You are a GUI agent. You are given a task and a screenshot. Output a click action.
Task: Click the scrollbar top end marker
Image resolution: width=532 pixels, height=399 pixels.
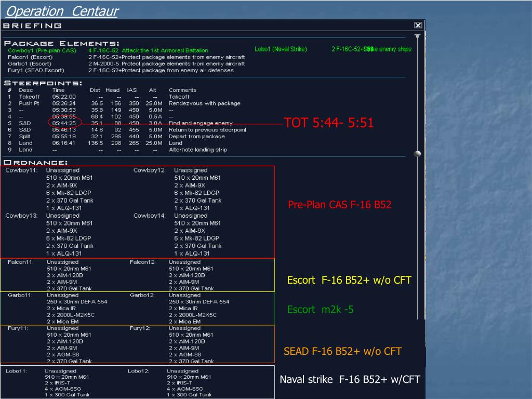[x=417, y=36]
